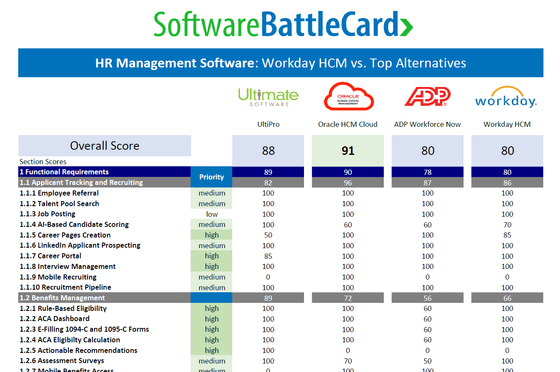Select ADP Workforce Now overall score 80
The width and height of the screenshot is (560, 372).
[428, 150]
